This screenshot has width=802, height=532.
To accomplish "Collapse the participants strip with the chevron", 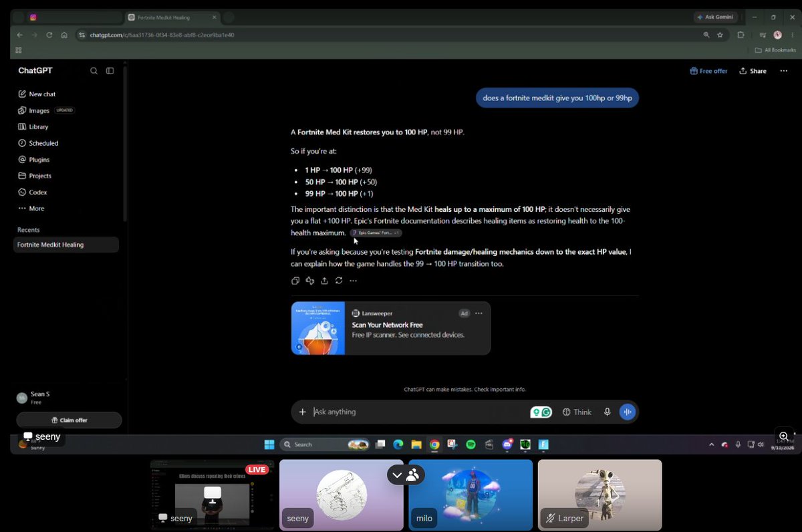I will [397, 475].
